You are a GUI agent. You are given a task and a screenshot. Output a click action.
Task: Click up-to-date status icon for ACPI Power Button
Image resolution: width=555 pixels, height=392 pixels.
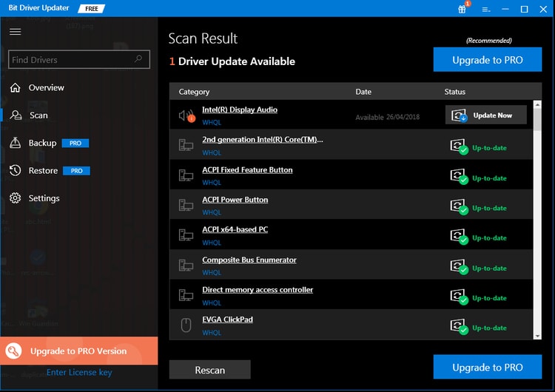(459, 206)
